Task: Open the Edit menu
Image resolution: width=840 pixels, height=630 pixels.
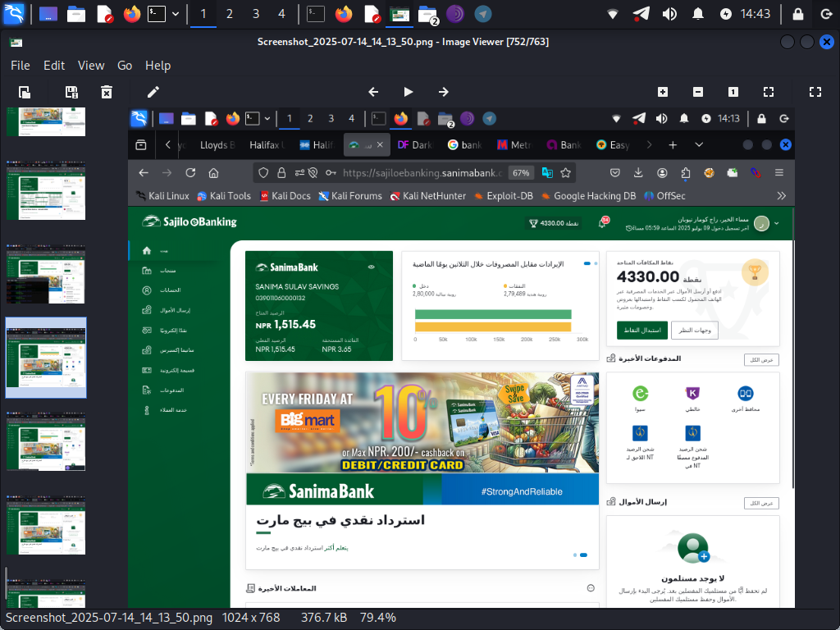Action: tap(54, 66)
